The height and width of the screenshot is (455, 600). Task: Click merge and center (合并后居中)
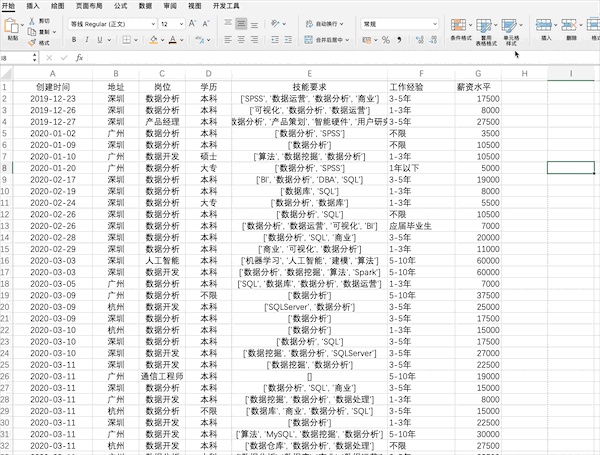pyautogui.click(x=326, y=39)
